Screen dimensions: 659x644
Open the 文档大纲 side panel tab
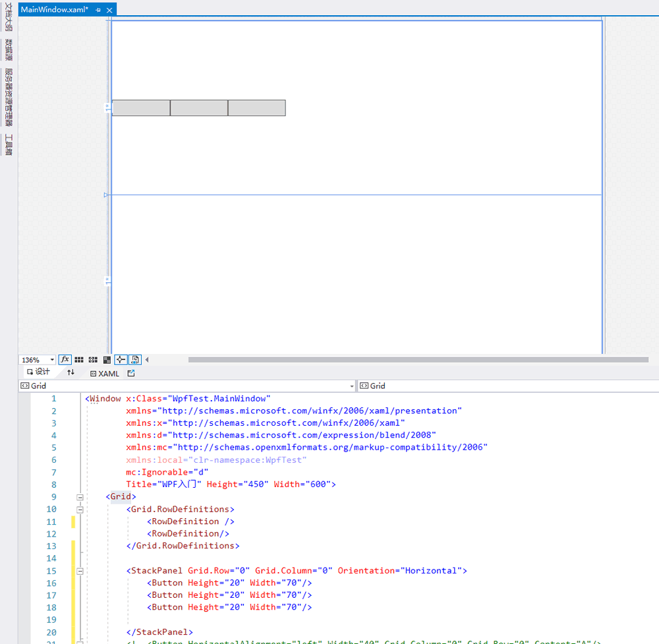9,17
